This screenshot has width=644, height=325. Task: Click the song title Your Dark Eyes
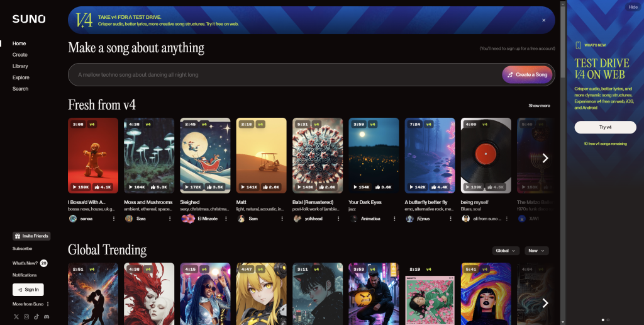[365, 202]
